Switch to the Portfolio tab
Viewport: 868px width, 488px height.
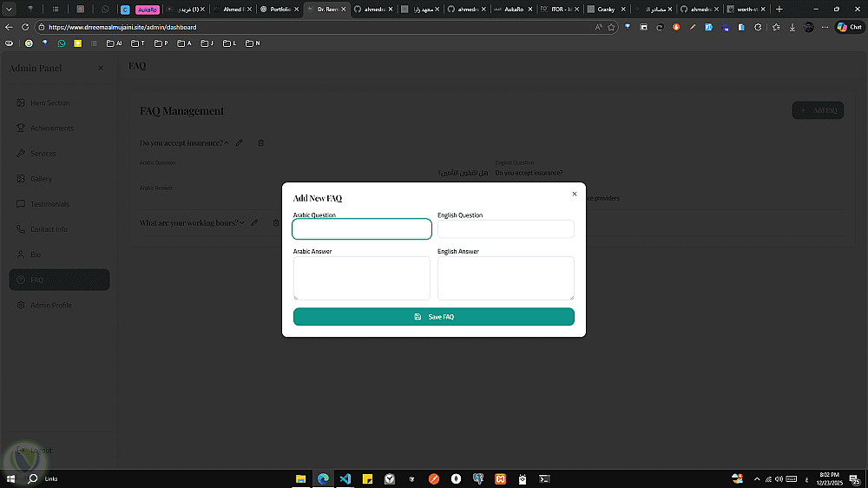pyautogui.click(x=279, y=10)
